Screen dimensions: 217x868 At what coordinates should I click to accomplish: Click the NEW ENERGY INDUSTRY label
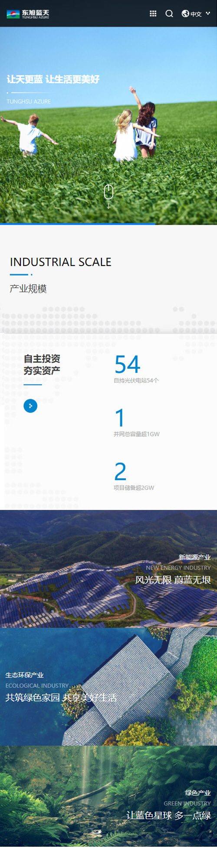tap(178, 568)
